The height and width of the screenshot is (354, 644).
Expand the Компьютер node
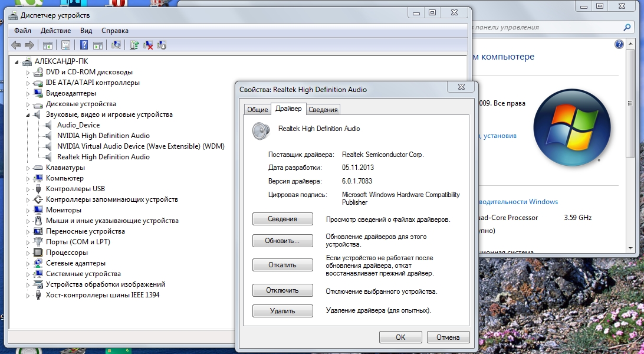point(28,179)
